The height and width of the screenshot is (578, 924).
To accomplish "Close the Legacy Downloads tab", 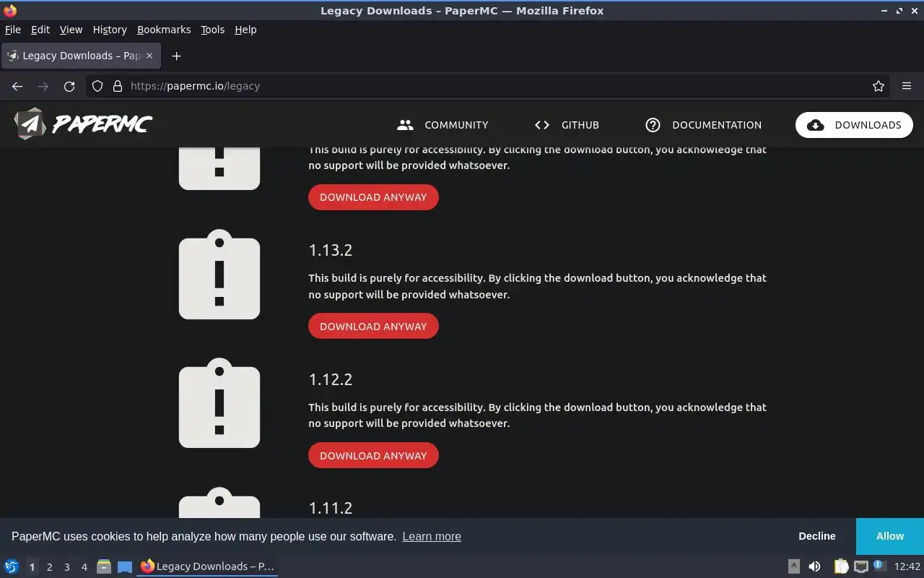I will tap(149, 56).
